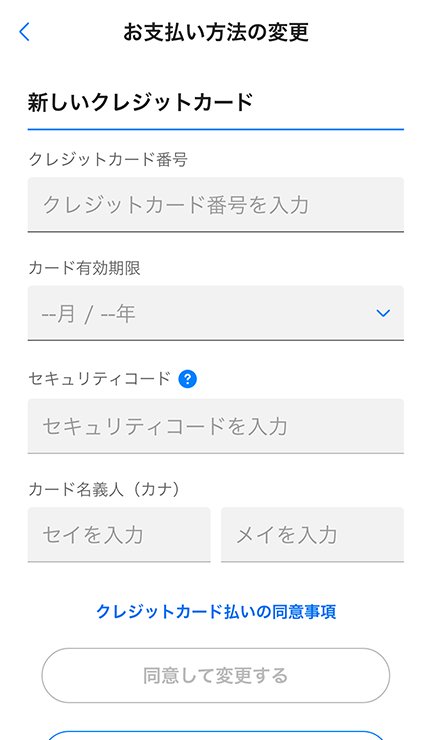
Task: Click the クレジットカード番号 field label
Action: pyautogui.click(x=108, y=160)
